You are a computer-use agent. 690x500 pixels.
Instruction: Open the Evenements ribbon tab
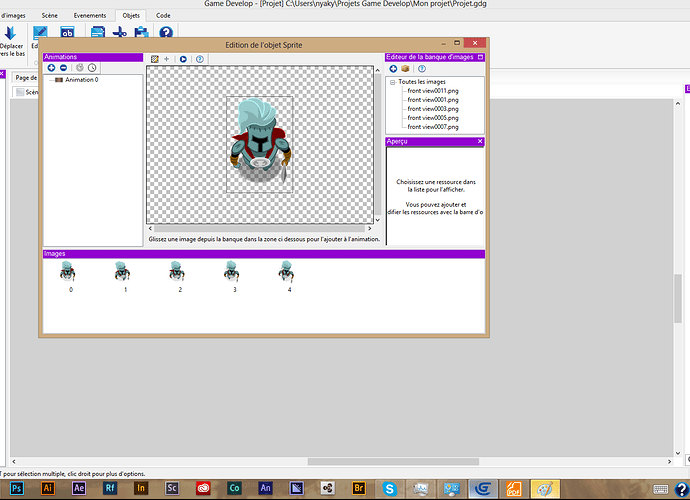[90, 15]
